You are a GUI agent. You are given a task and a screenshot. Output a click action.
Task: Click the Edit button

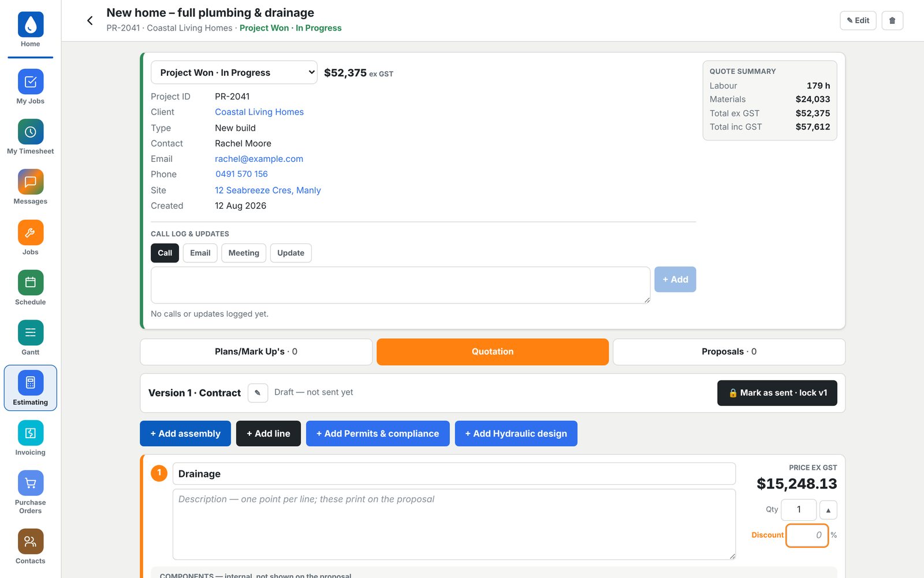[x=858, y=20]
